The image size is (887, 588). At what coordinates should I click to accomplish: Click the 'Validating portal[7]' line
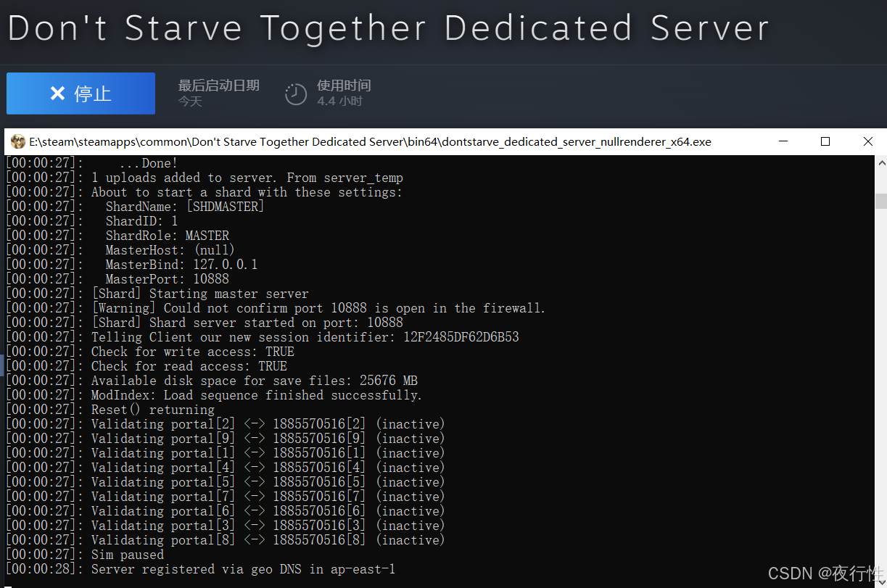(x=225, y=497)
